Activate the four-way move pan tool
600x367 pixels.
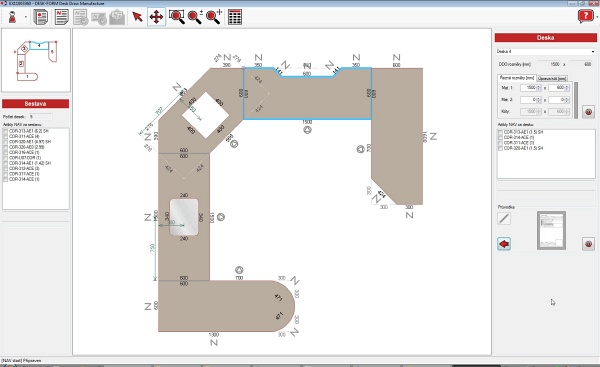click(157, 17)
